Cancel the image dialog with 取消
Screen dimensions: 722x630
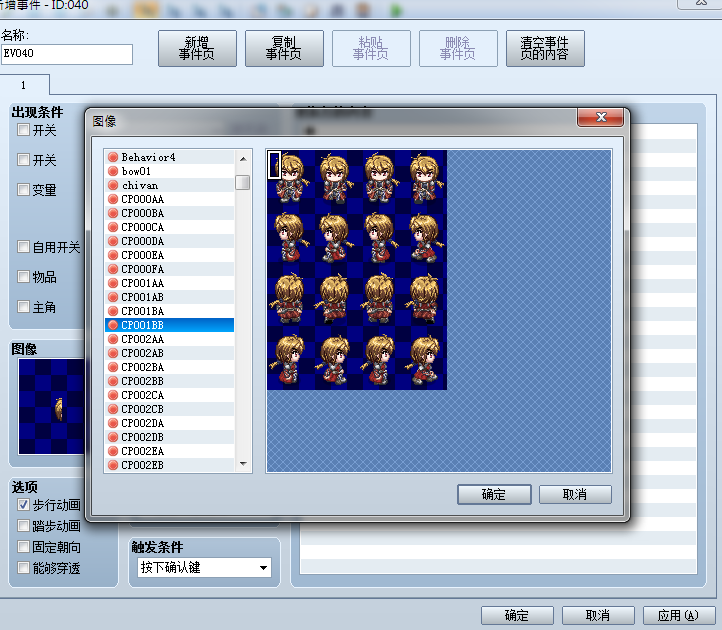[x=575, y=495]
